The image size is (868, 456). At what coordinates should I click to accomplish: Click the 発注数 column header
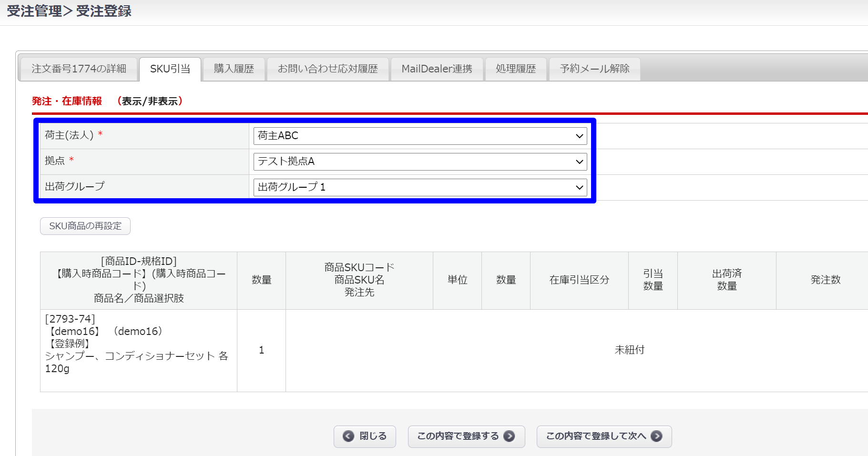pyautogui.click(x=825, y=280)
